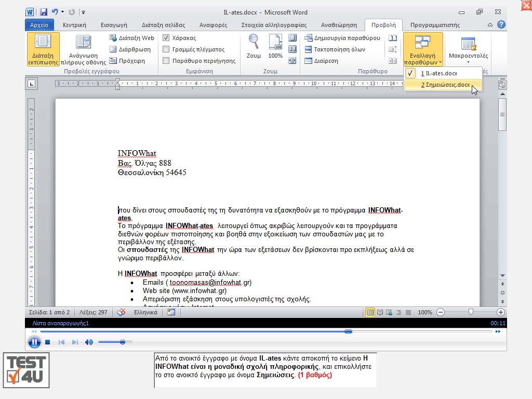The height and width of the screenshot is (399, 532).
Task: Uncheck the Χάρακας ruler checkbox
Action: (166, 37)
